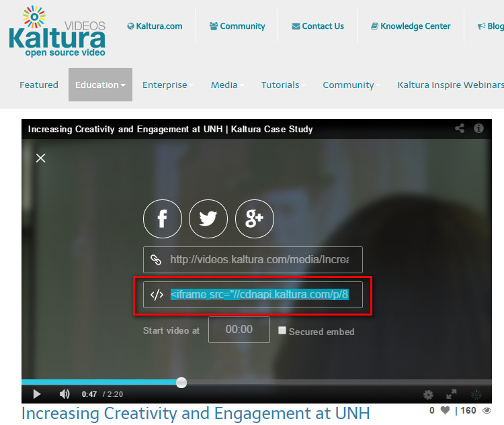This screenshot has width=504, height=425.
Task: Open the Contact Us link
Action: pyautogui.click(x=318, y=26)
